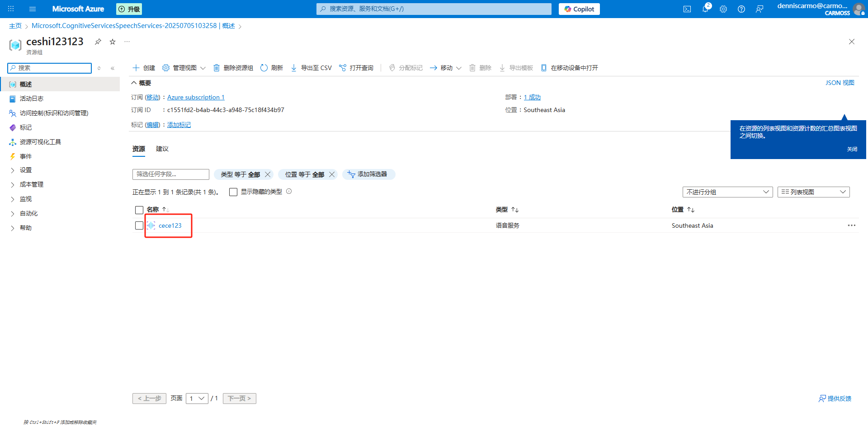The image size is (868, 427).
Task: Open the 移动 dropdown in toolbar
Action: pyautogui.click(x=446, y=68)
